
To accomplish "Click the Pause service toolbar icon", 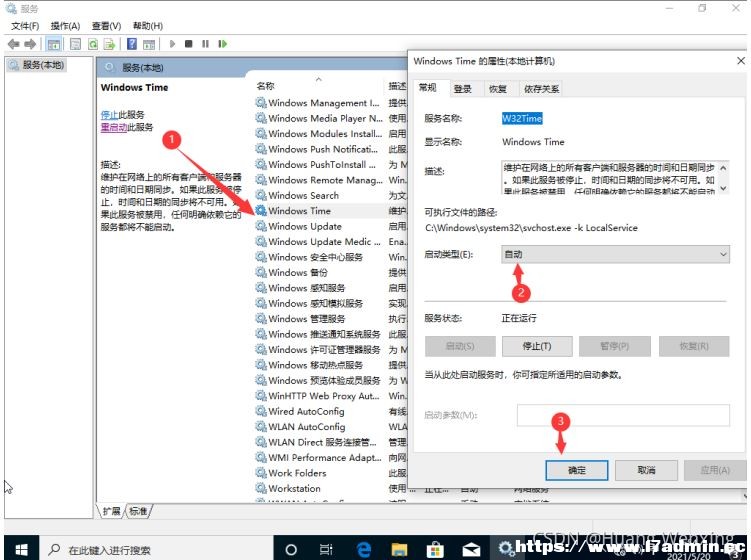I will click(205, 44).
